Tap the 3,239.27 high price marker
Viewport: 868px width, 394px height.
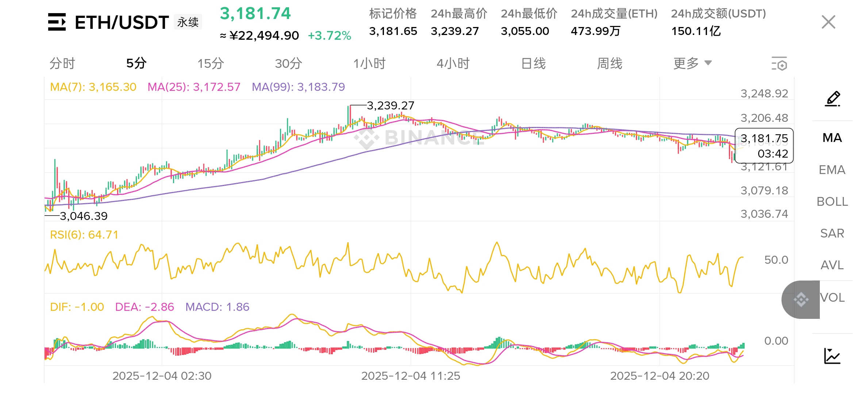(390, 106)
